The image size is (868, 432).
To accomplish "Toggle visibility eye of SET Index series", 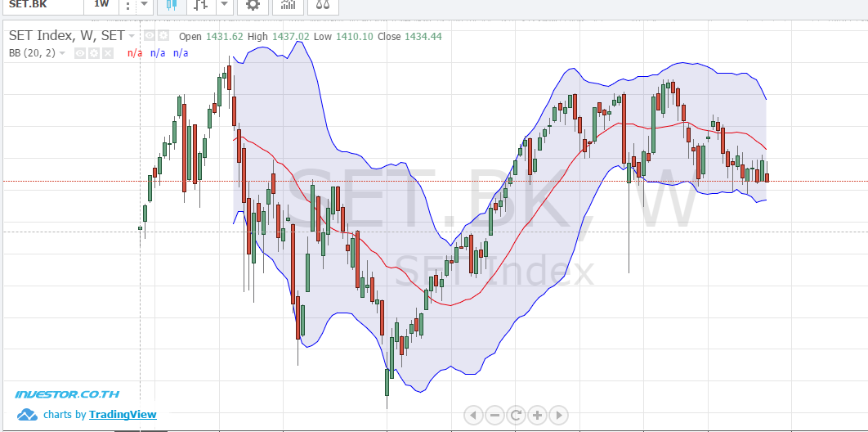I will (150, 36).
